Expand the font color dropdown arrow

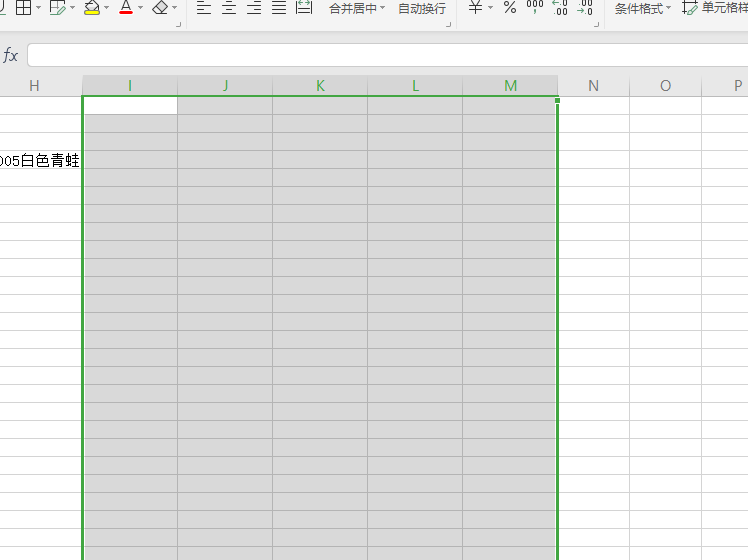(x=141, y=8)
